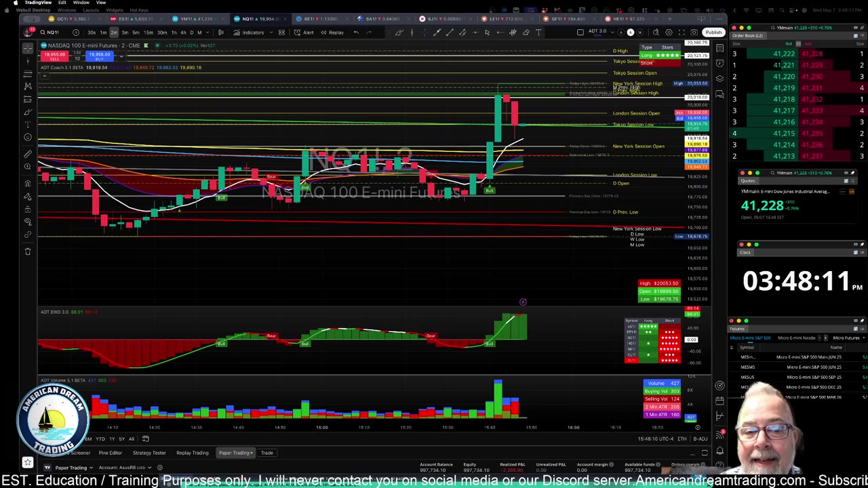The image size is (868, 488).
Task: Click the add symbol compare plus icon
Action: pos(75,33)
